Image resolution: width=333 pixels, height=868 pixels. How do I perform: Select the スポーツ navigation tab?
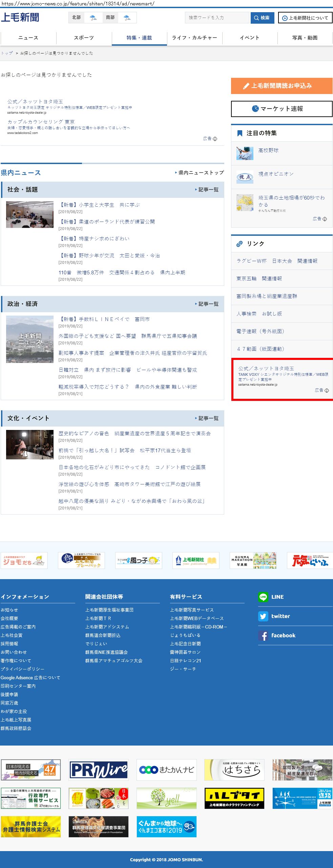point(84,38)
